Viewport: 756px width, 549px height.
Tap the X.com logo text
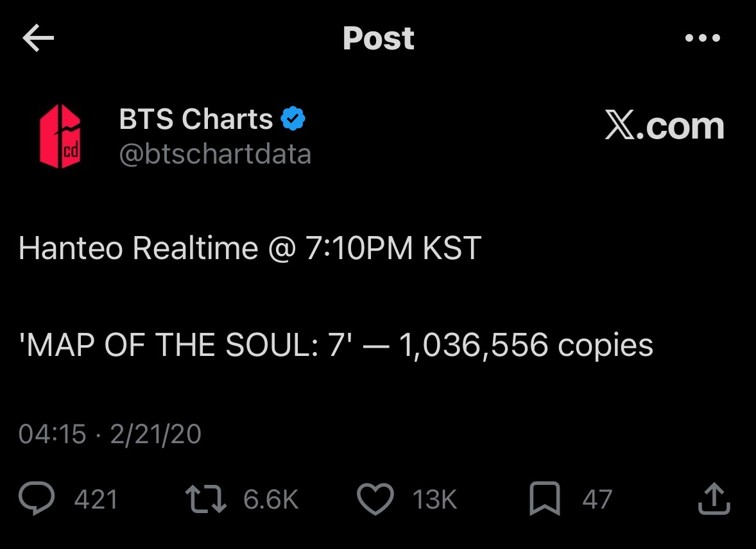click(x=664, y=126)
